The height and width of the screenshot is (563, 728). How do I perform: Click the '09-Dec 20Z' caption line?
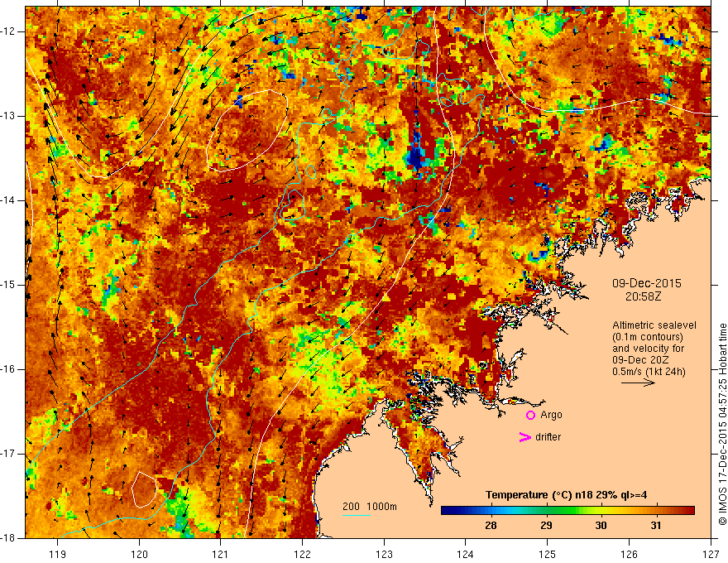click(x=642, y=360)
